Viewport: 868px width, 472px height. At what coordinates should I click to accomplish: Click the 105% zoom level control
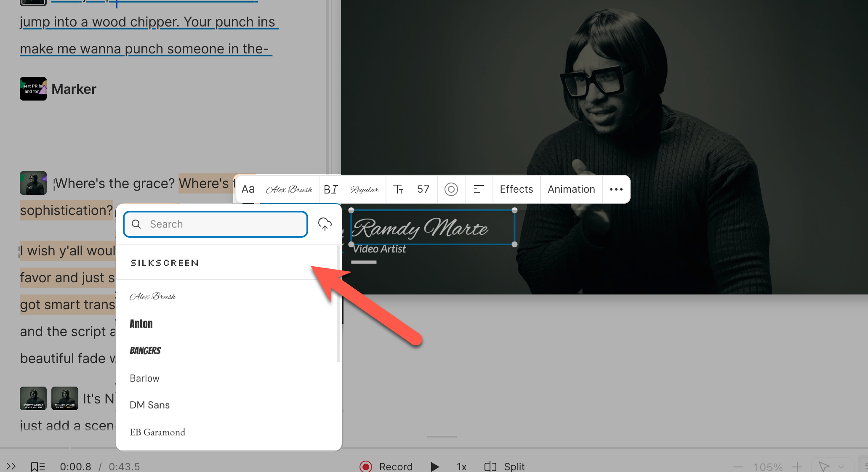coord(768,466)
